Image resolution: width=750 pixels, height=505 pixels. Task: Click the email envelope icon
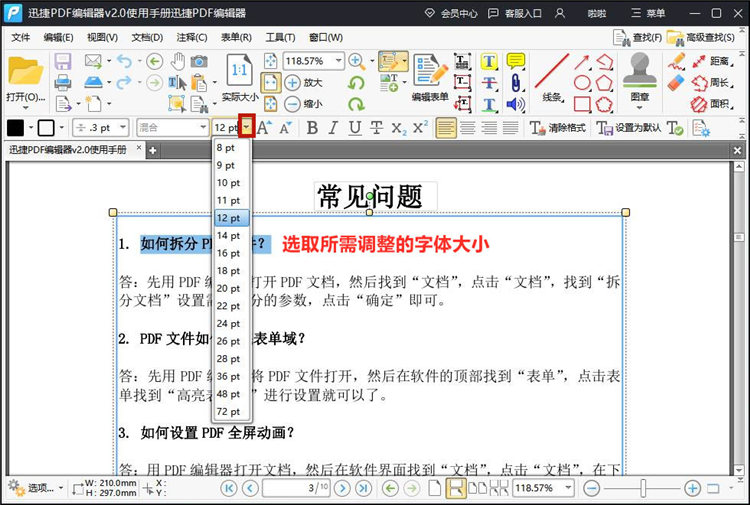pos(93,61)
